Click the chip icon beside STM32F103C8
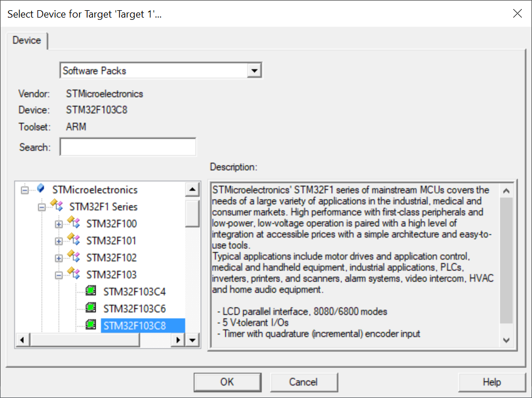Screen dimensions: 532x398 (91, 324)
